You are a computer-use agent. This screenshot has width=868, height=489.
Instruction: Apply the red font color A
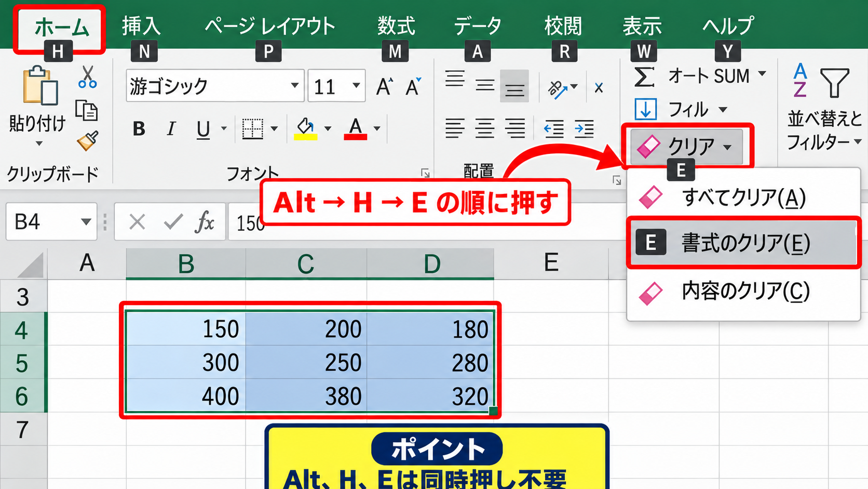coord(356,128)
